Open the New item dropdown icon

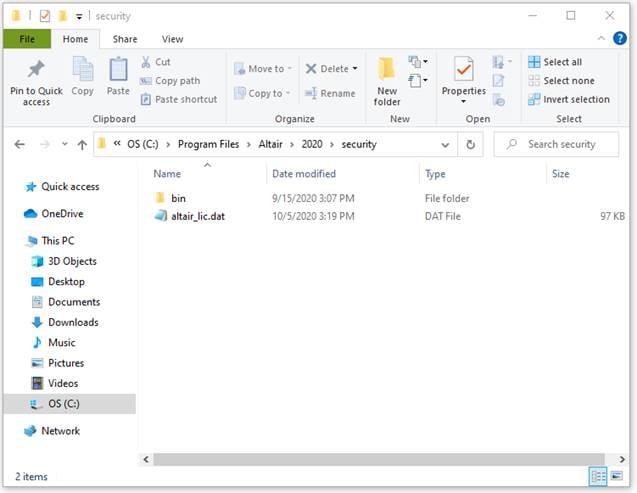tap(418, 62)
